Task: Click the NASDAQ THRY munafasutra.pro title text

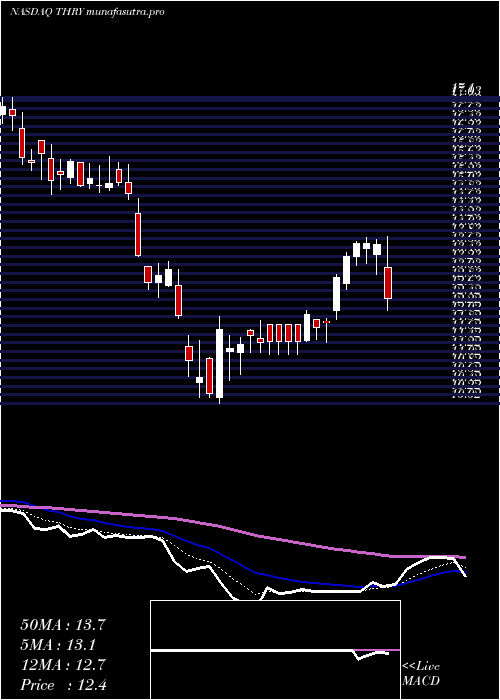Action: (x=87, y=12)
